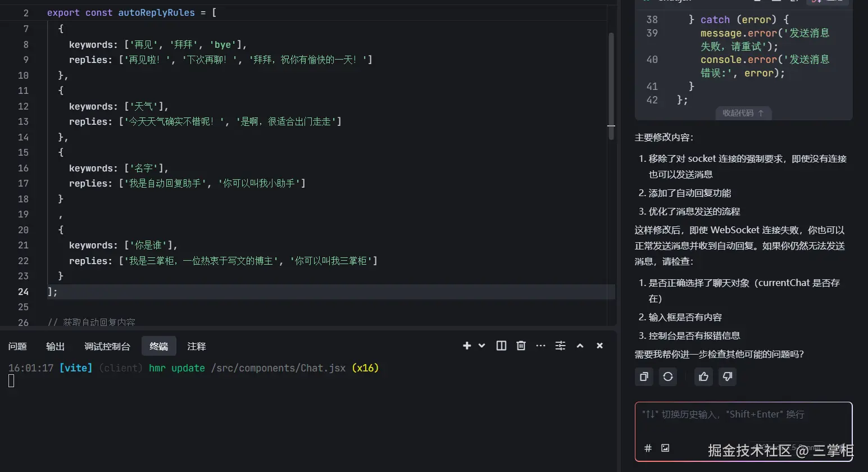This screenshot has width=868, height=472.
Task: Click '/src/components/Chat.jsx' path in terminal
Action: click(278, 368)
